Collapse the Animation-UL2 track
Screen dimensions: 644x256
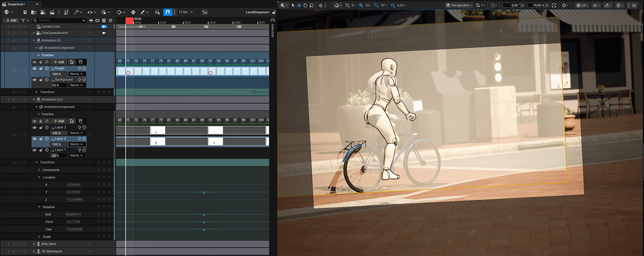(x=34, y=99)
